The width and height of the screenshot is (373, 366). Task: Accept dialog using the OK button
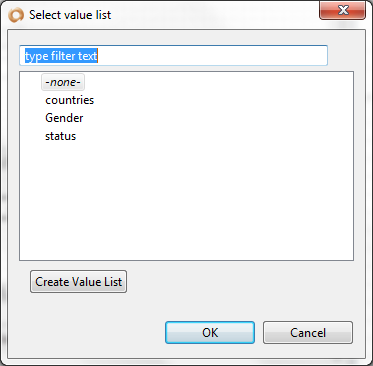coord(210,332)
